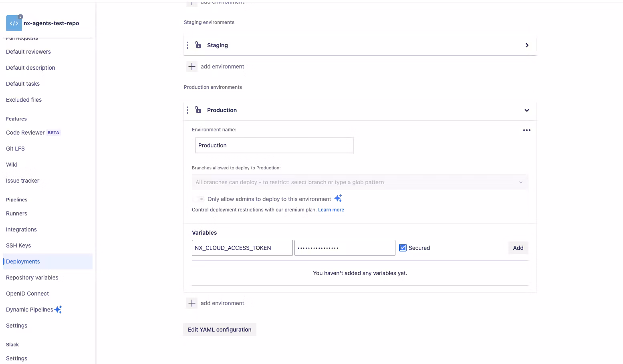Uncheck the Secured checkbox for the token variable
623x364 pixels.
pyautogui.click(x=402, y=247)
